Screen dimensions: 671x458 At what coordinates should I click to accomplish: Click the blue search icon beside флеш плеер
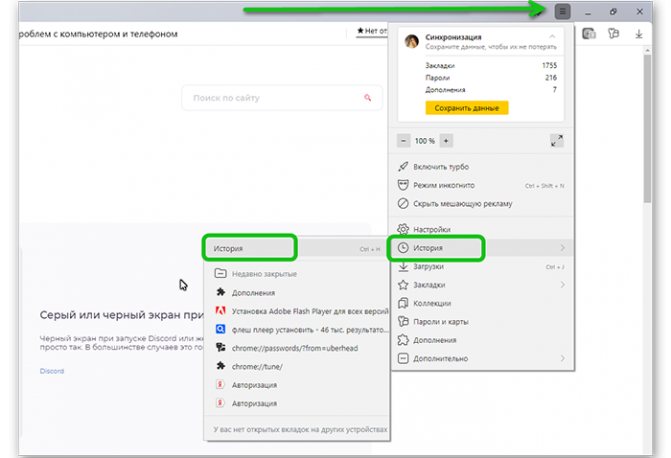(220, 329)
